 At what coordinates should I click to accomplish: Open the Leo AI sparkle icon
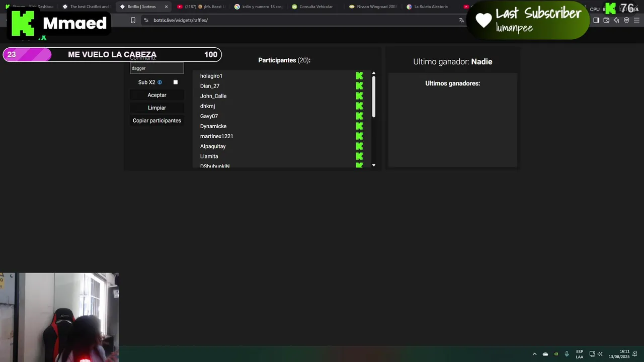[x=616, y=20]
